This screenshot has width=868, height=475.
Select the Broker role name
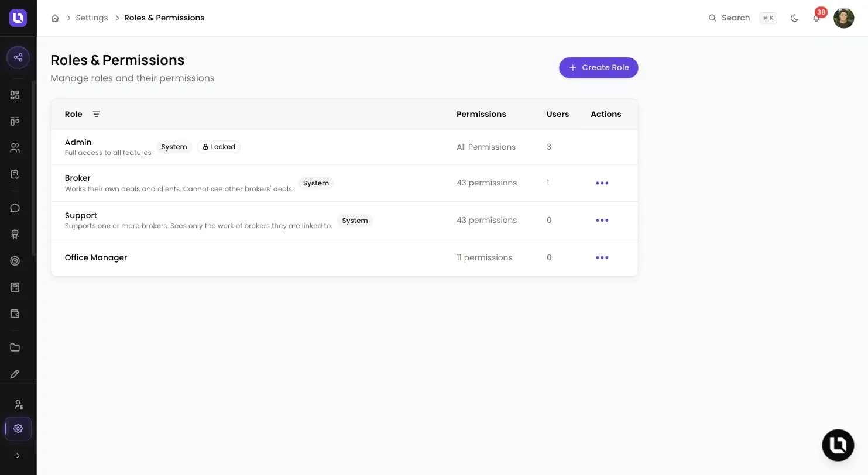[x=78, y=178]
